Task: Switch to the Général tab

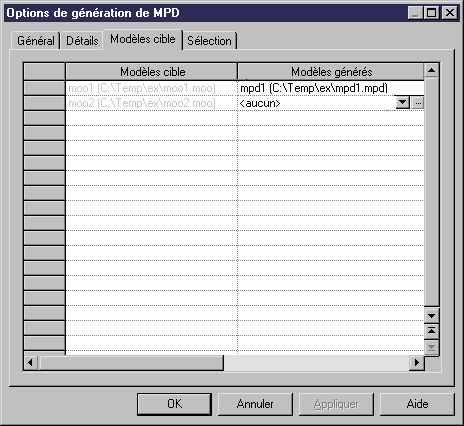Action: (36, 41)
